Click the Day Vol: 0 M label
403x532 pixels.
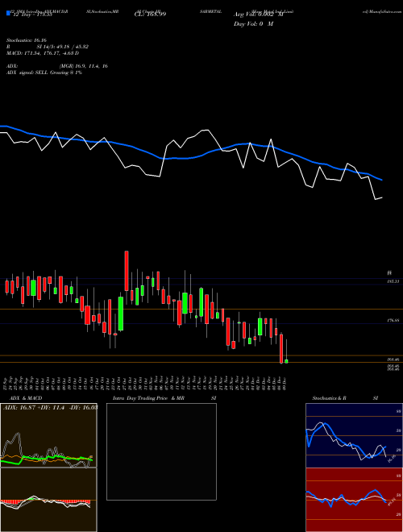click(253, 24)
